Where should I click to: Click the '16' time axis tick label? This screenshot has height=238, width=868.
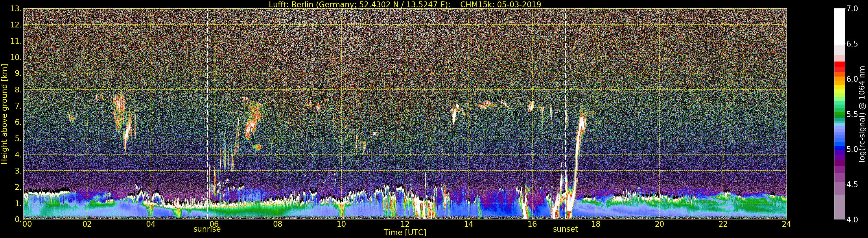click(x=532, y=224)
